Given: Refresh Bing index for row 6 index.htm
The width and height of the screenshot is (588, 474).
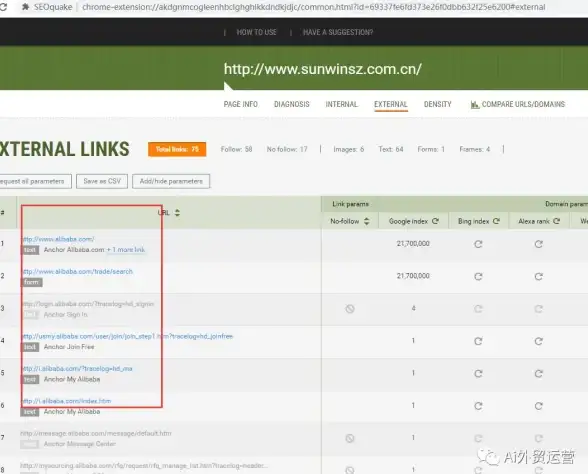Looking at the screenshot, I should pos(478,406).
